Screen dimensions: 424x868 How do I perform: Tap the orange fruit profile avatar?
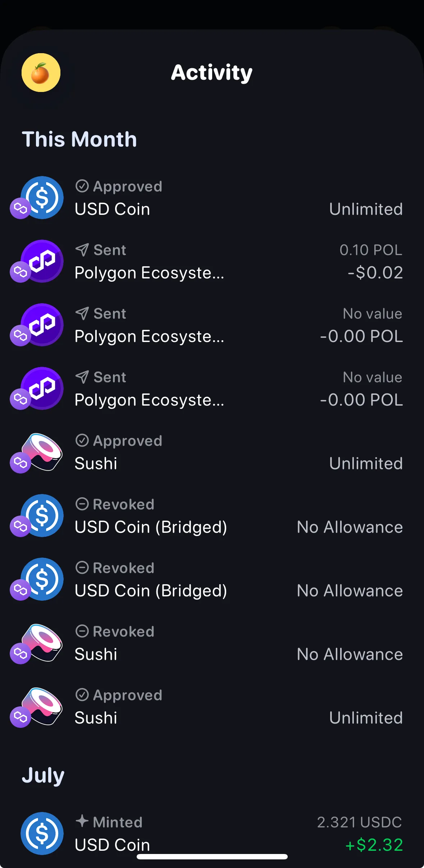click(x=41, y=73)
